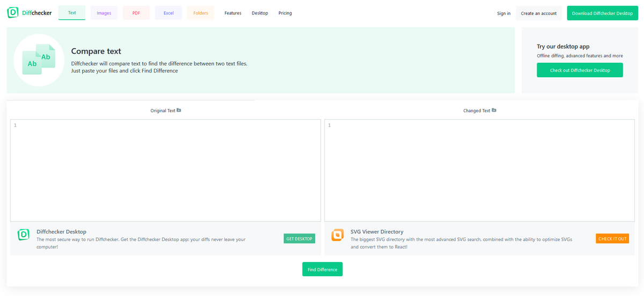
Task: Click the Diffchecker Desktop ad logo icon
Action: (x=24, y=235)
